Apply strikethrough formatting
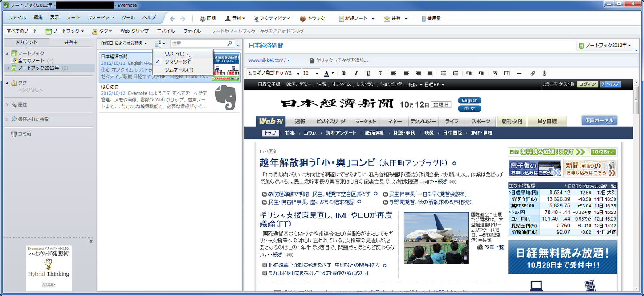 point(380,73)
